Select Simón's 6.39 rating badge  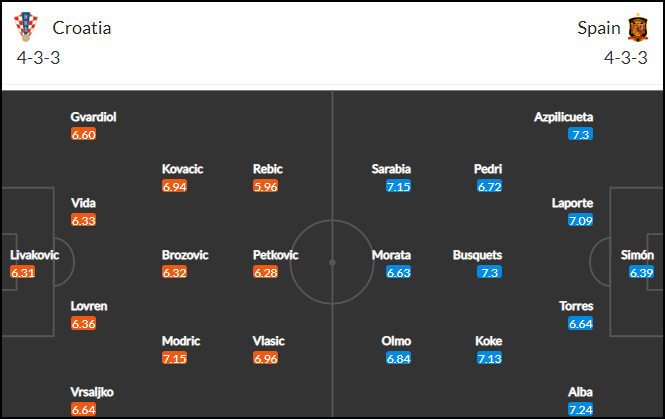pyautogui.click(x=641, y=272)
